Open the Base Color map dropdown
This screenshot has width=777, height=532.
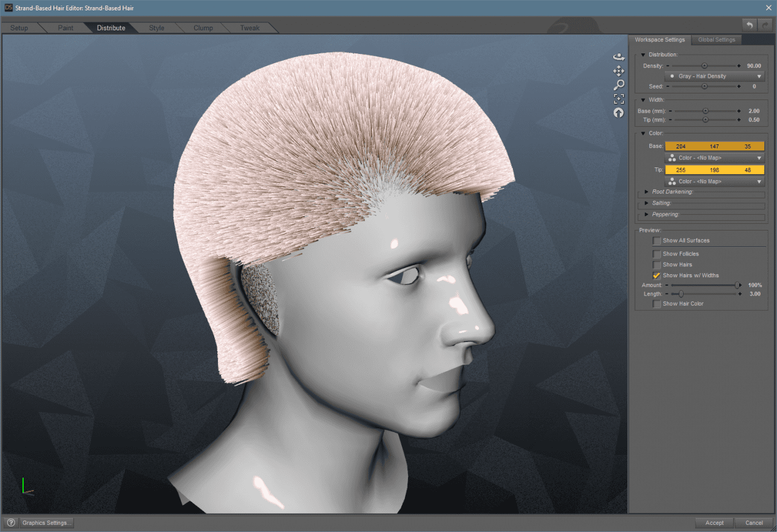click(x=714, y=157)
